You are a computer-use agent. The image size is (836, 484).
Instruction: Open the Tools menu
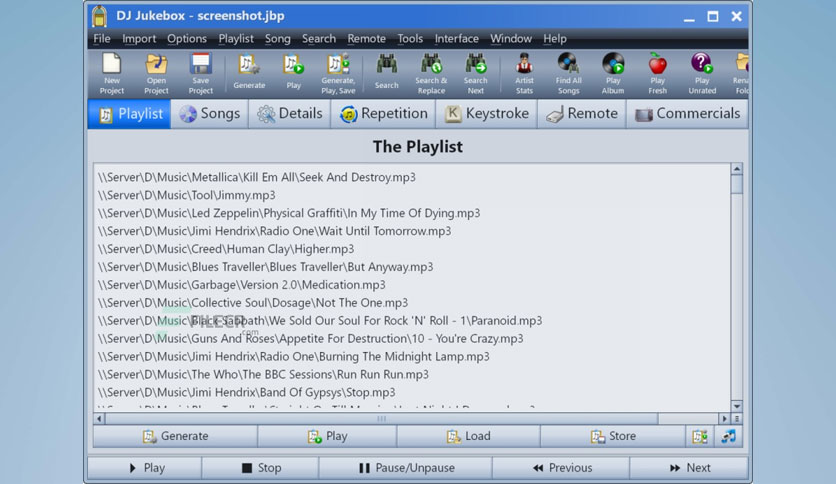[410, 39]
